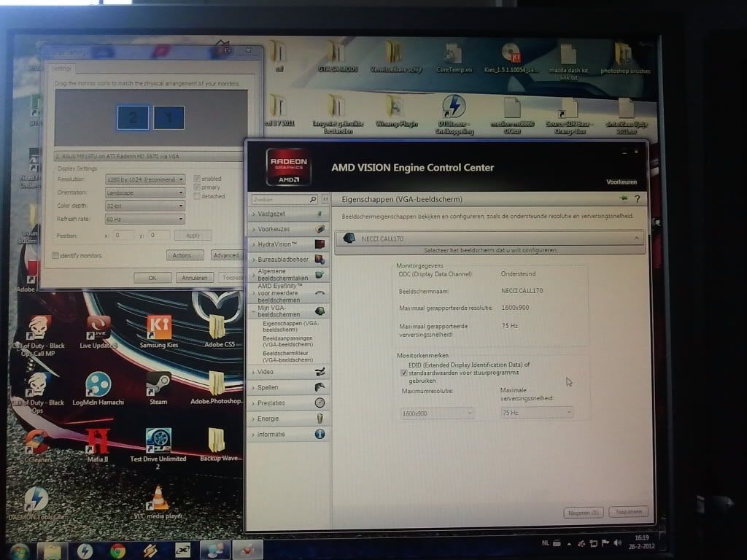
Task: Click the Advanced button in display settings
Action: pos(226,255)
